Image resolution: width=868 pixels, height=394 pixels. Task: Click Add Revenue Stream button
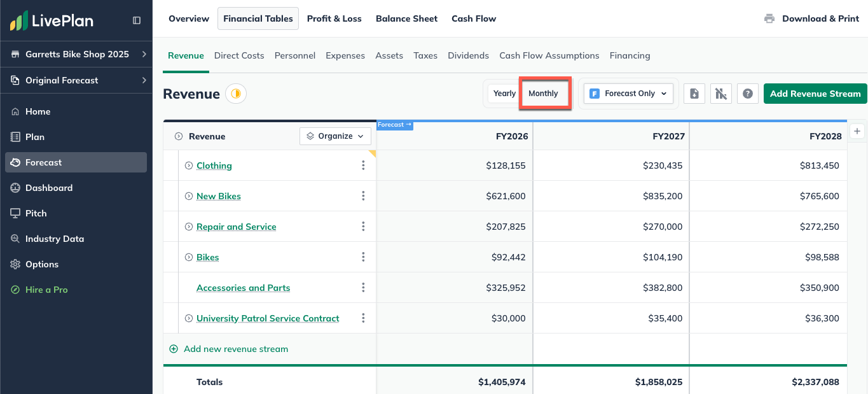click(815, 94)
